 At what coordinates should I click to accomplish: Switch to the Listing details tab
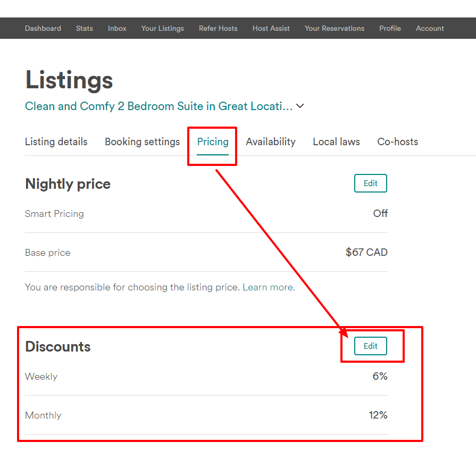[56, 141]
